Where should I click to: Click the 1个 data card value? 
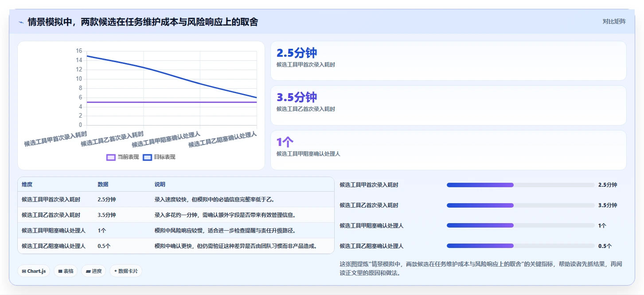[x=285, y=142]
